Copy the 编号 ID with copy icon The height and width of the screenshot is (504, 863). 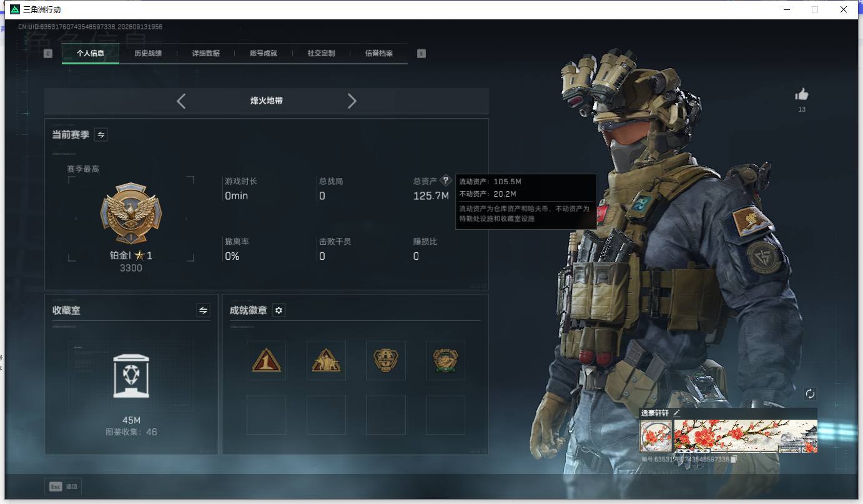[x=734, y=460]
